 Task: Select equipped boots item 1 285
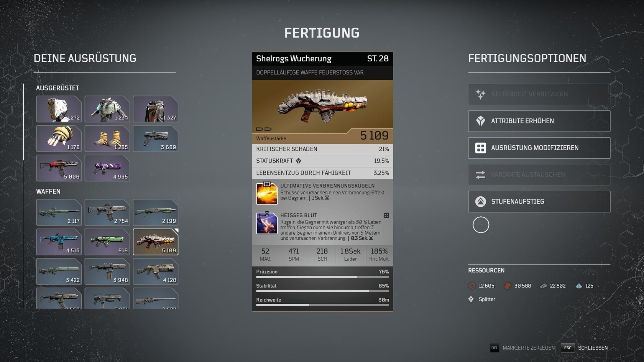coord(107,139)
